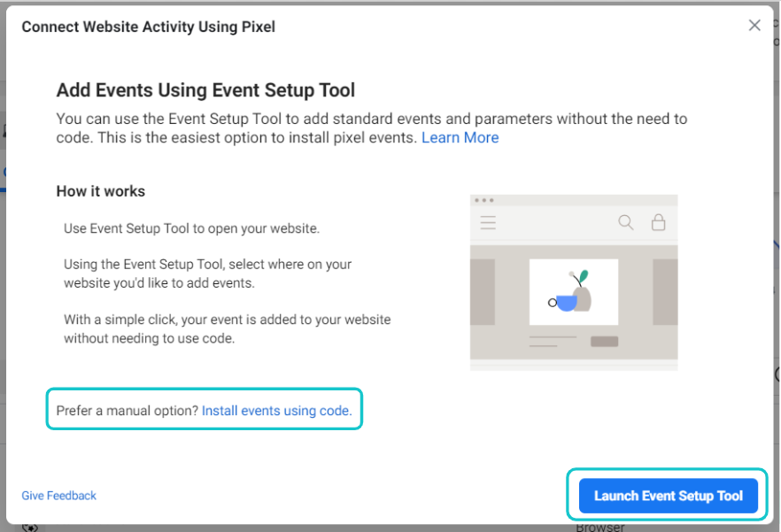Click the Prefer a manual option text

(x=128, y=411)
